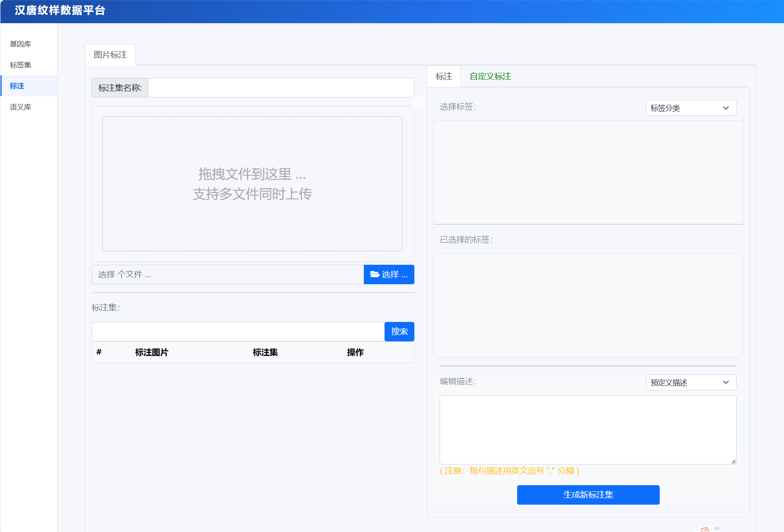Open the 图片标注 tab
Image resolution: width=784 pixels, height=532 pixels.
pyautogui.click(x=110, y=55)
